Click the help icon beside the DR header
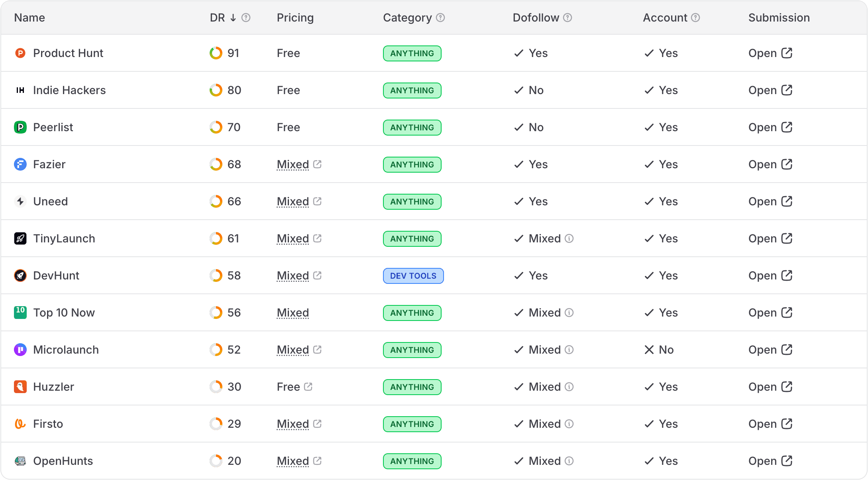The width and height of the screenshot is (868, 480). coord(246,18)
